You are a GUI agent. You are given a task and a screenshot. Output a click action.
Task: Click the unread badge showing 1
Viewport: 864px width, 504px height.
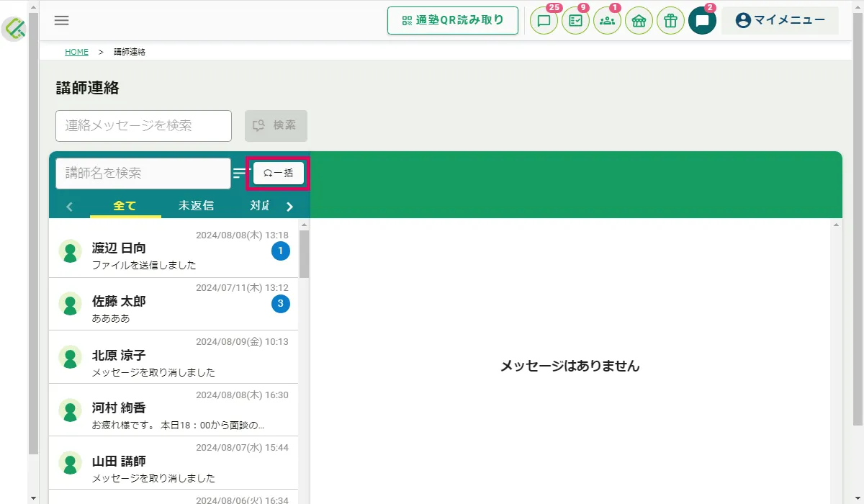[x=281, y=251]
